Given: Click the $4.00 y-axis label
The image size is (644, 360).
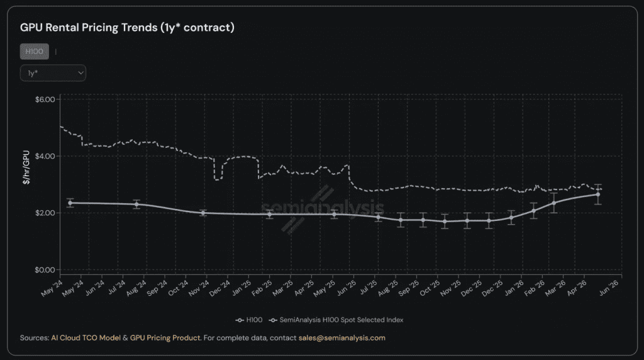Looking at the screenshot, I should (x=45, y=156).
